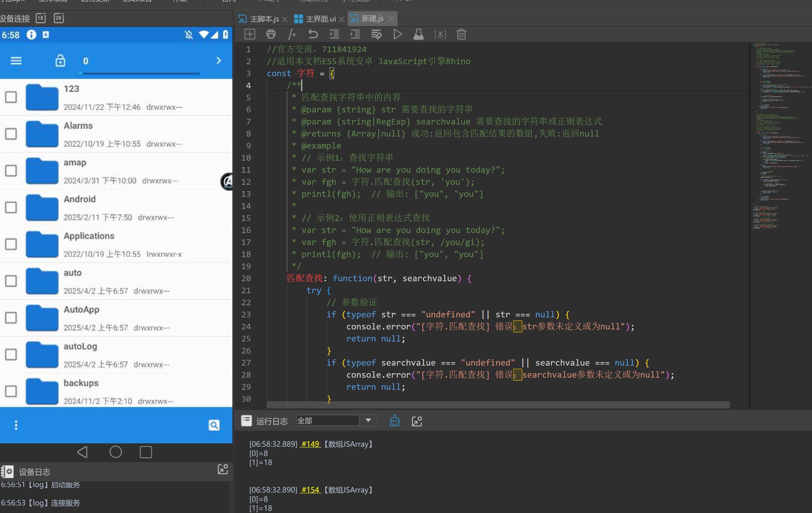This screenshot has height=513, width=812.
Task: Click the undo arrow icon
Action: [x=313, y=34]
